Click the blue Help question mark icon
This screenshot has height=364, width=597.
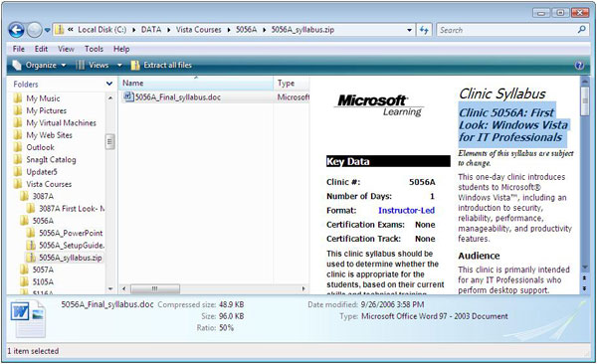579,66
